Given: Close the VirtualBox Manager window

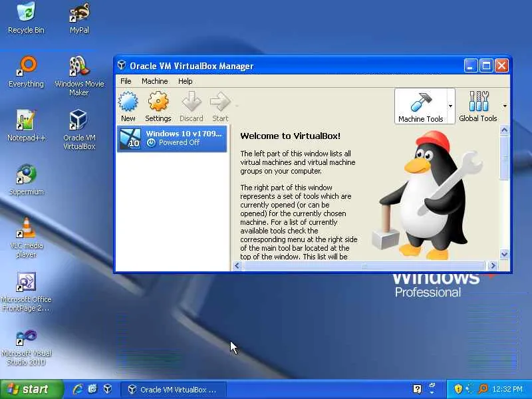Looking at the screenshot, I should (x=501, y=65).
